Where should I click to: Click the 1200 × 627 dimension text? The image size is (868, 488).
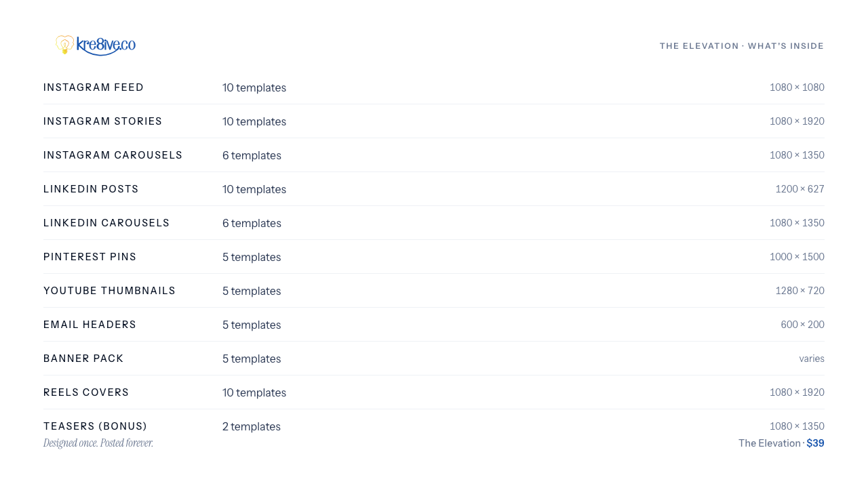pyautogui.click(x=800, y=189)
